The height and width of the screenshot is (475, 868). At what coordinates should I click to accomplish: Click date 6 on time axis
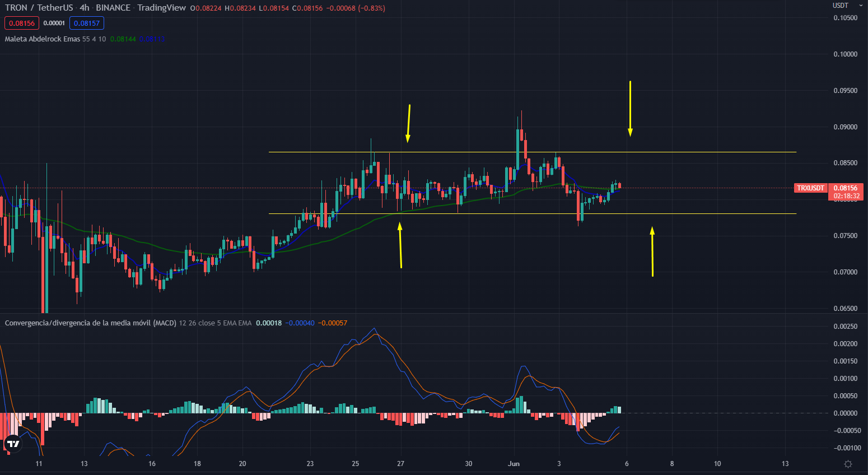pos(627,464)
